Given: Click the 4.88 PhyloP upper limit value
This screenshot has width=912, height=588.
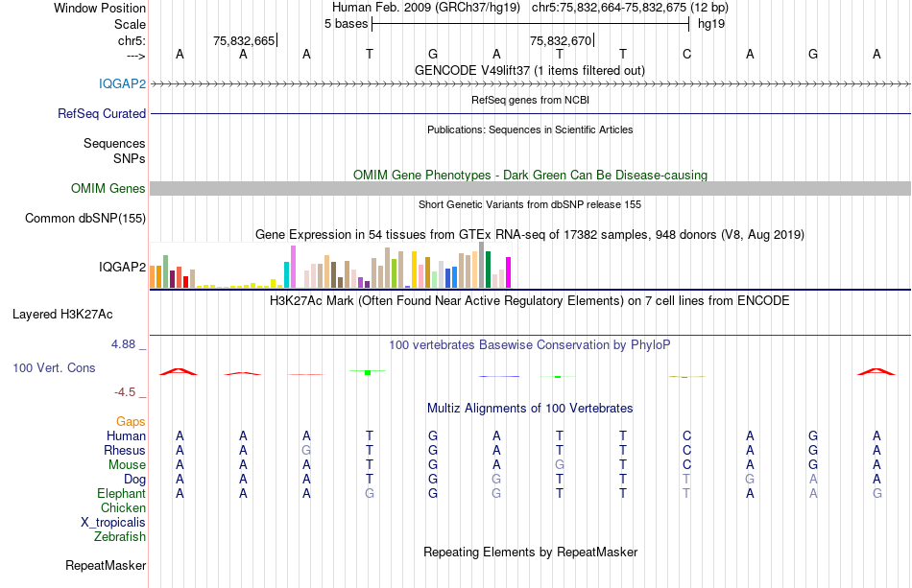Looking at the screenshot, I should coord(123,344).
